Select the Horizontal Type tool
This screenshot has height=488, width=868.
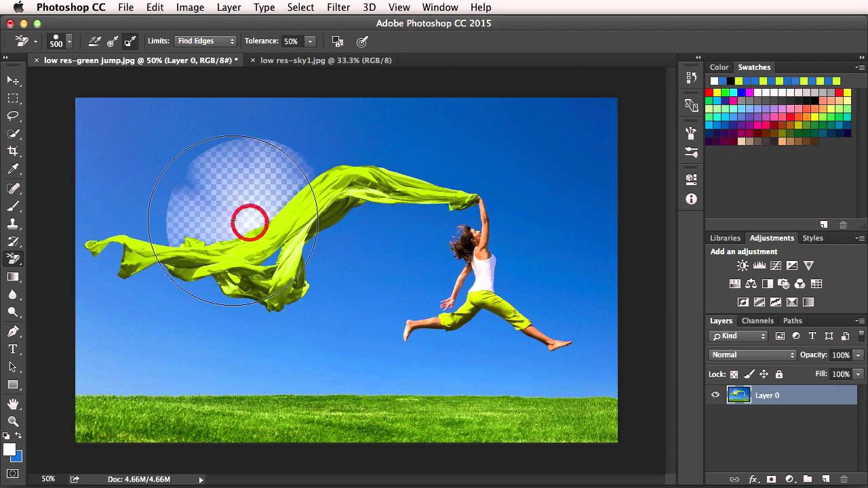(13, 349)
